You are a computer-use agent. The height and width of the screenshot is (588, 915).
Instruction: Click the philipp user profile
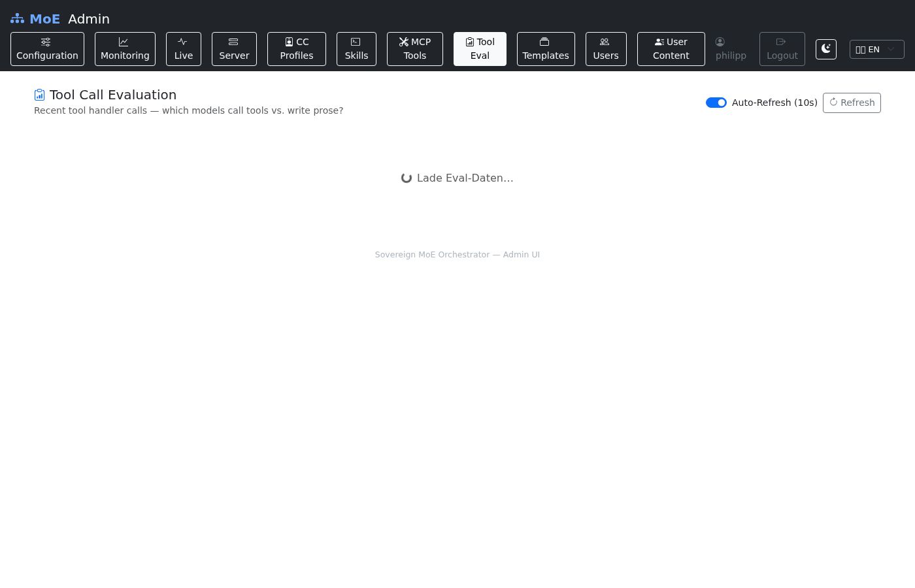coord(731,49)
